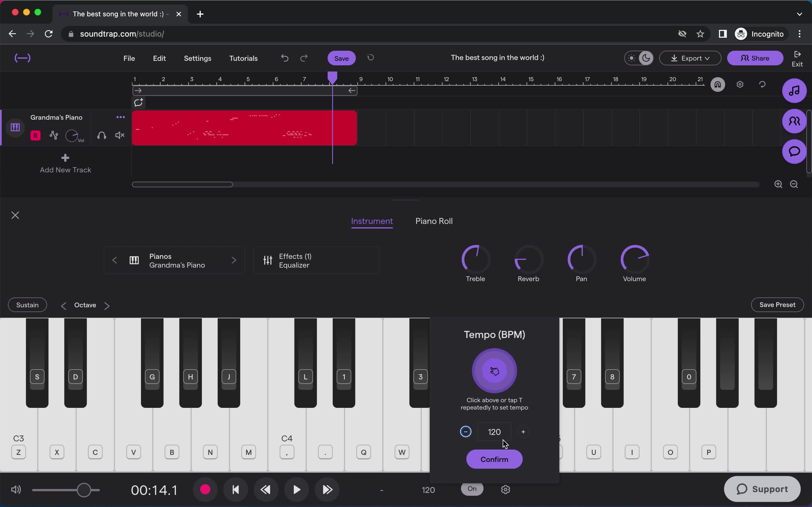Mute the Grandma's Piano track
812x507 pixels.
click(119, 135)
